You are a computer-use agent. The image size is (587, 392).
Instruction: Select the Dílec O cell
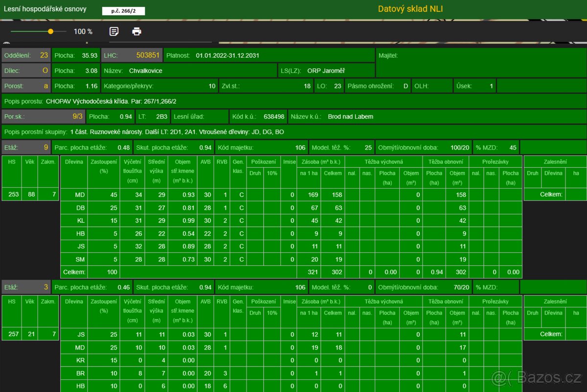(26, 70)
